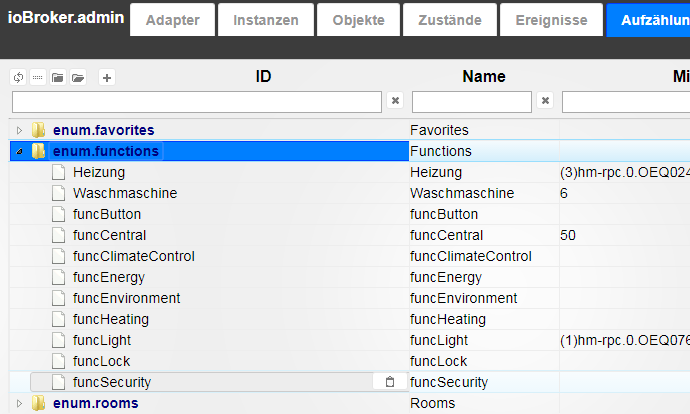Expand the enum.favorites tree node

tap(19, 130)
